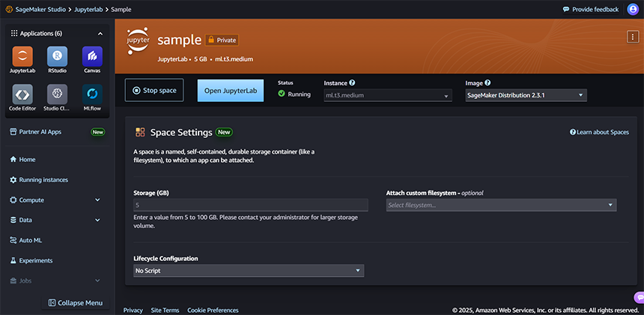Click the New badge beside Partner AI Apps
The width and height of the screenshot is (644, 315).
[x=98, y=132]
